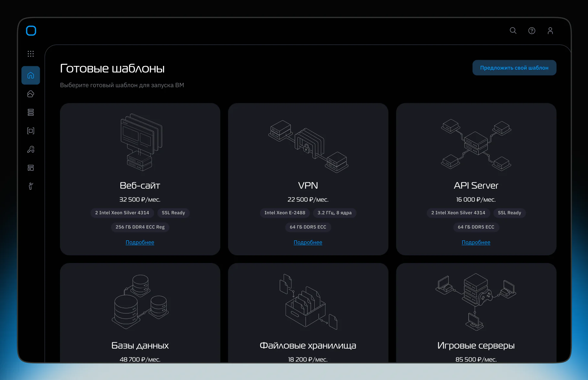Open the cloud icon in sidebar
The width and height of the screenshot is (588, 380).
coord(31,94)
